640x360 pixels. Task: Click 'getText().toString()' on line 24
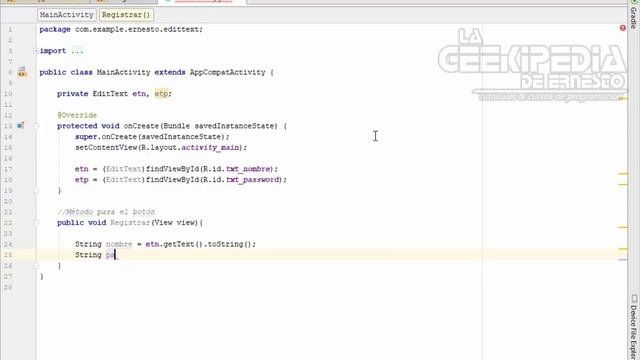(x=207, y=244)
